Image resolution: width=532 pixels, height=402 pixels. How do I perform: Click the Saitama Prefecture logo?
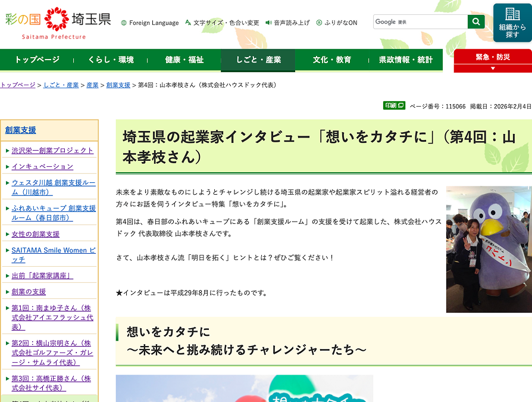pyautogui.click(x=58, y=23)
